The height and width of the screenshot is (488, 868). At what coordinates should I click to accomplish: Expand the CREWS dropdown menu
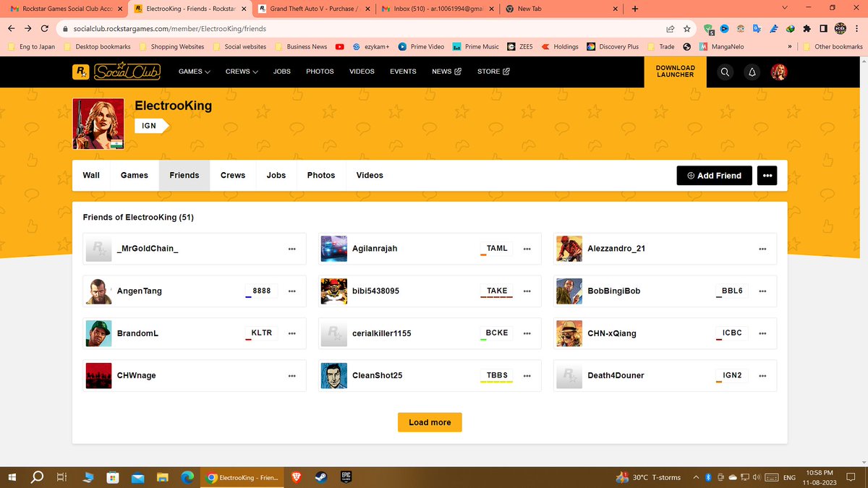[242, 72]
